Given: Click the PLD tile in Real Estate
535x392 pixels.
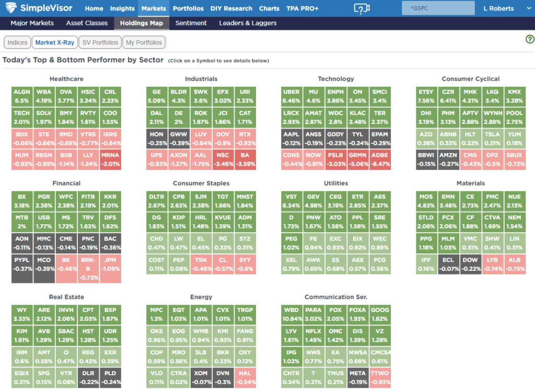Looking at the screenshot, I should pos(110,378).
